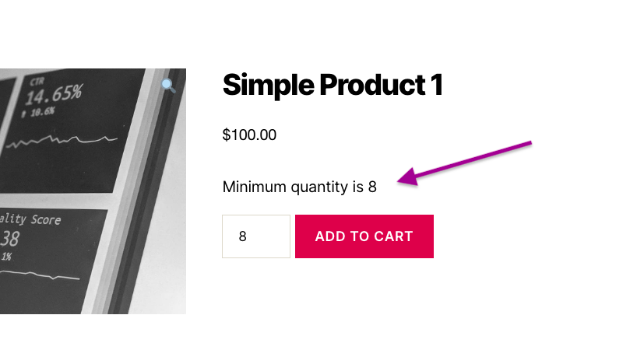Click the Quality Score label in the photo
The height and width of the screenshot is (364, 637).
point(31,220)
